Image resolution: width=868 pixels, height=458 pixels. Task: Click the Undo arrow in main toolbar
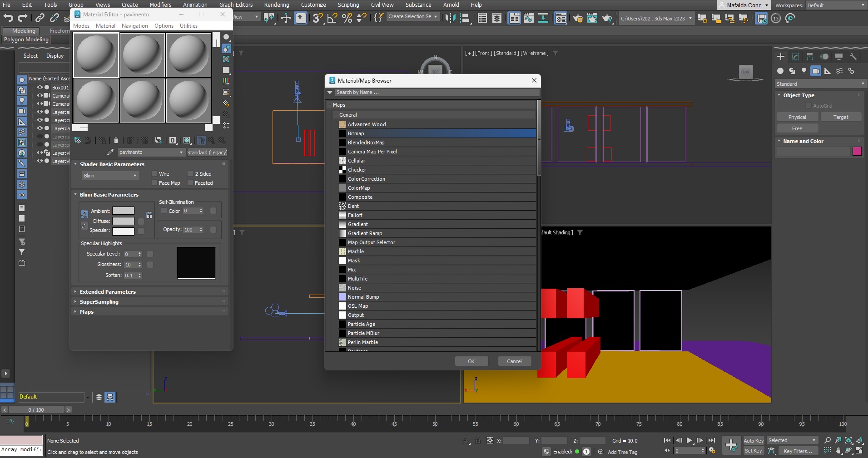point(8,18)
